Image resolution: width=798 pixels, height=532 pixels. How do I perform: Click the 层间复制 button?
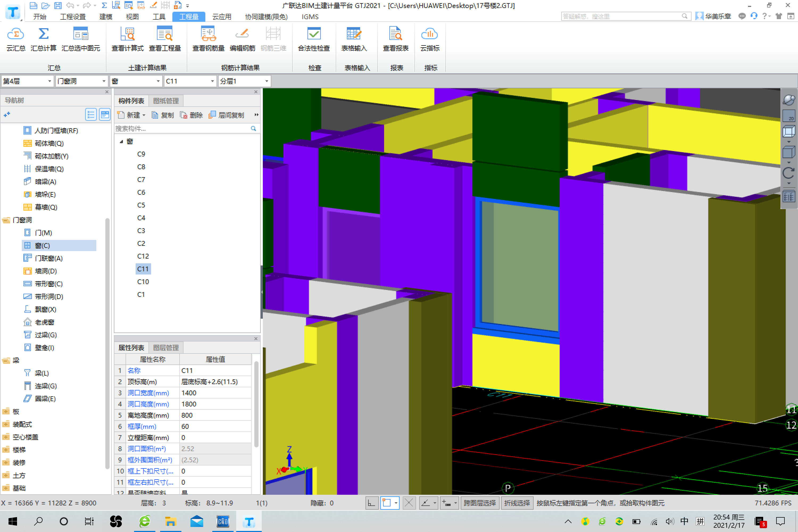(227, 115)
